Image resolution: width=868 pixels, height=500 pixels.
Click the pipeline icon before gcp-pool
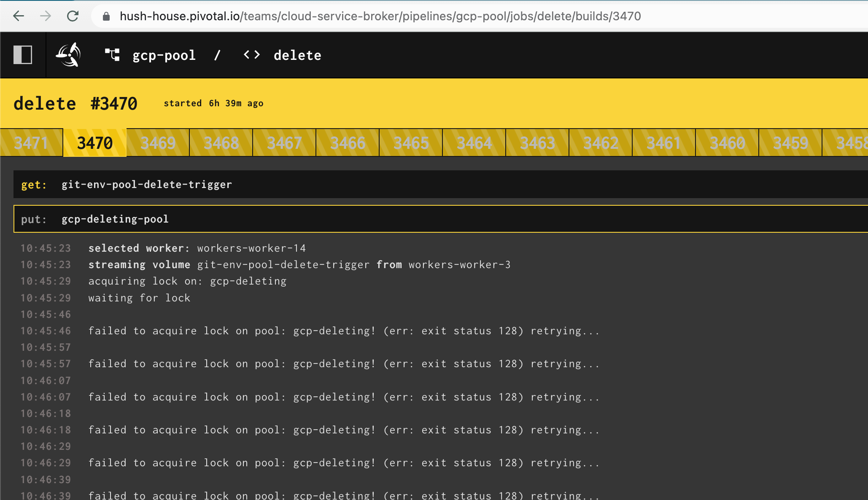tap(111, 55)
